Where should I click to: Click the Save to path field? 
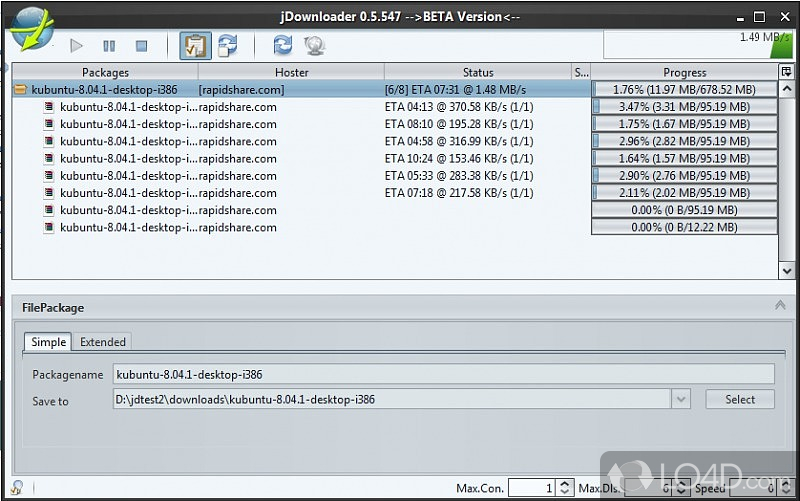coord(392,399)
